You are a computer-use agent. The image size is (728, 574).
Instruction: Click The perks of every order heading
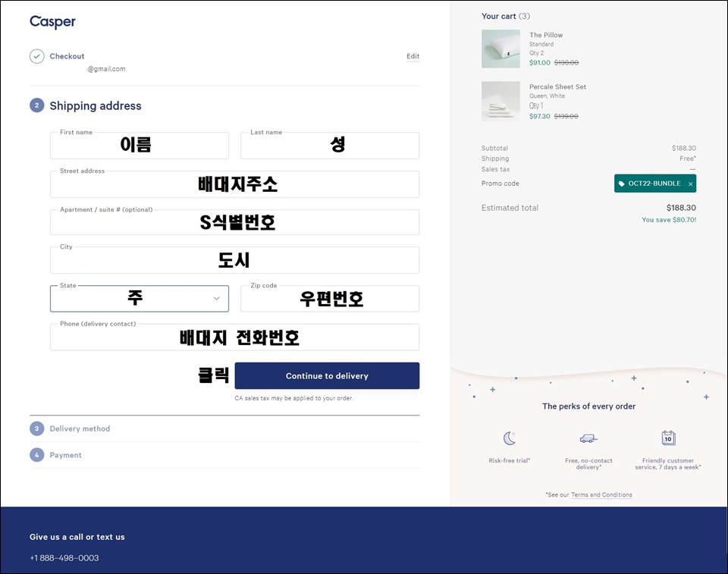(x=588, y=406)
